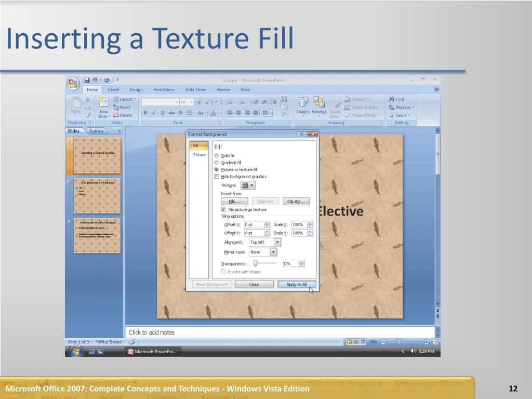
Task: Select Picture or texture fill option
Action: 217,170
